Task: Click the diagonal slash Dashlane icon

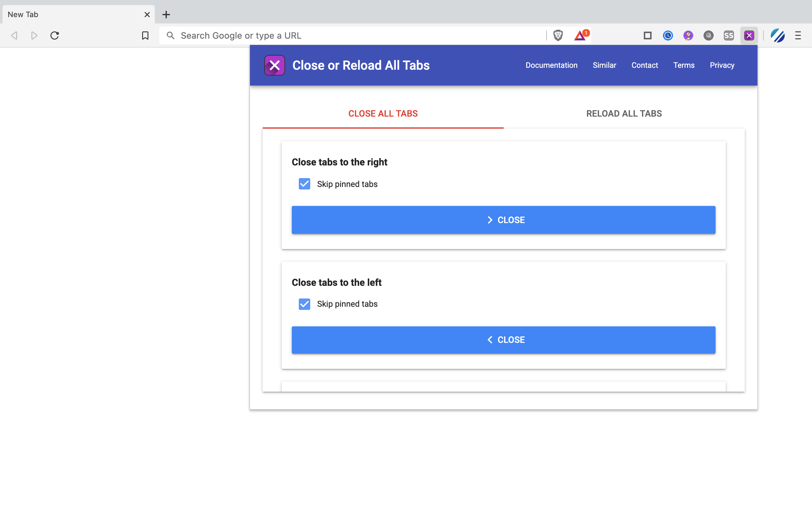Action: click(x=778, y=35)
